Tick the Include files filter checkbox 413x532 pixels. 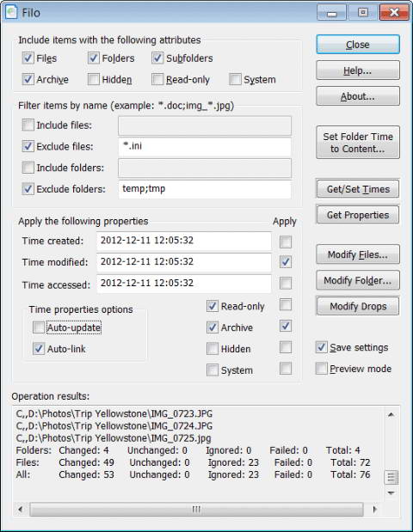pyautogui.click(x=28, y=125)
